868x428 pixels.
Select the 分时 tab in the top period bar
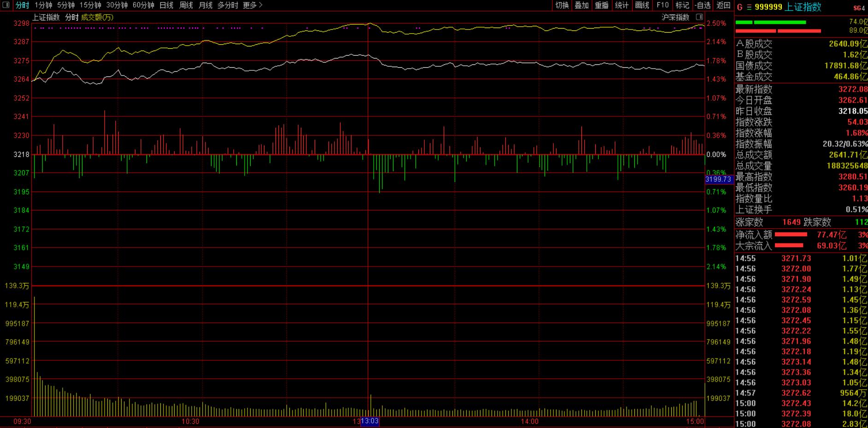[x=22, y=5]
